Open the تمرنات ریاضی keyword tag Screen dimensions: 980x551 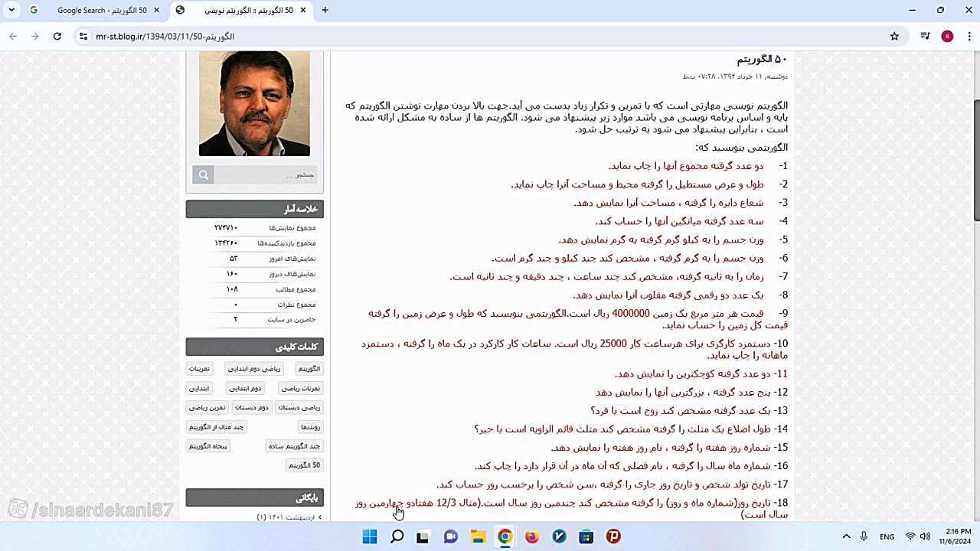300,389
